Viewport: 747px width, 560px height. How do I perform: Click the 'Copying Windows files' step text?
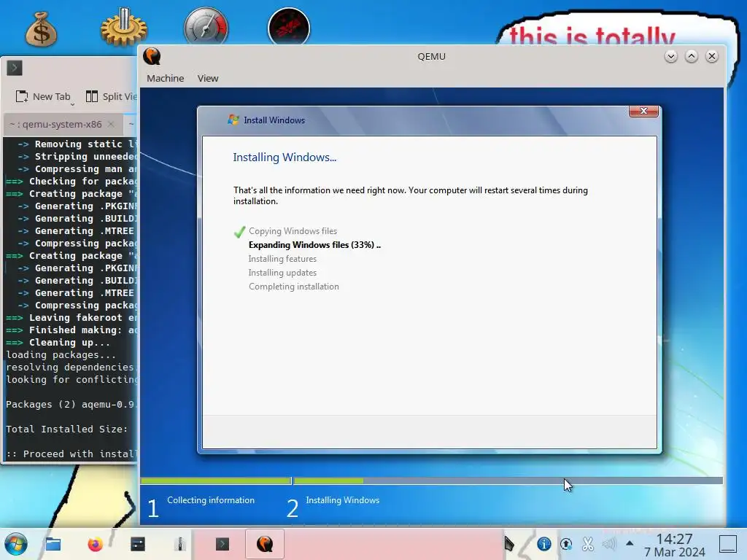(293, 231)
